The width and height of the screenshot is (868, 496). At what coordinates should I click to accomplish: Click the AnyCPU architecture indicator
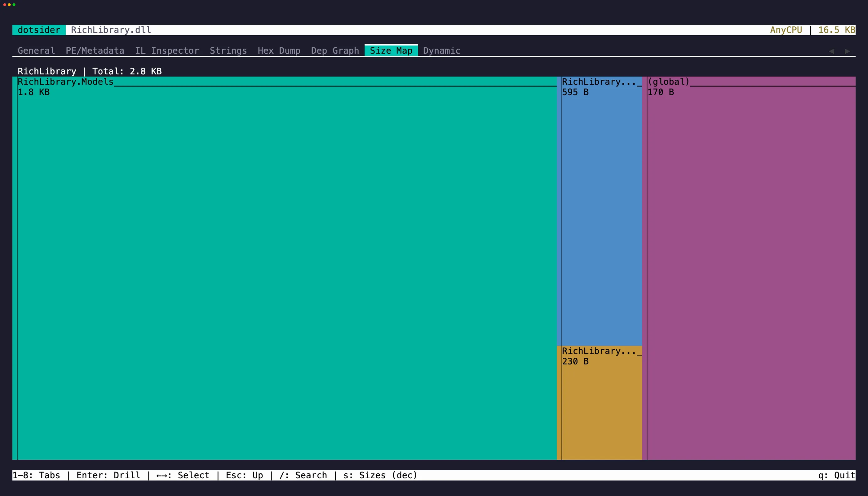786,30
